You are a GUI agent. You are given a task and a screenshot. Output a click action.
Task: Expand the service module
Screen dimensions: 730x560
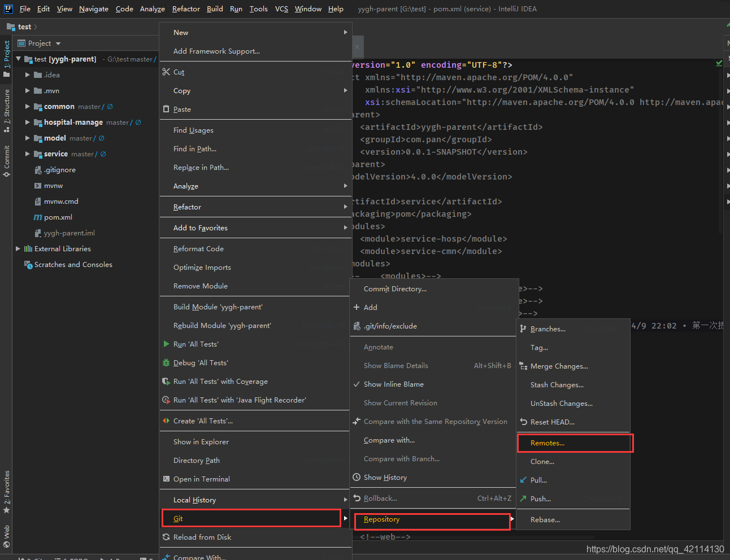pyautogui.click(x=27, y=154)
